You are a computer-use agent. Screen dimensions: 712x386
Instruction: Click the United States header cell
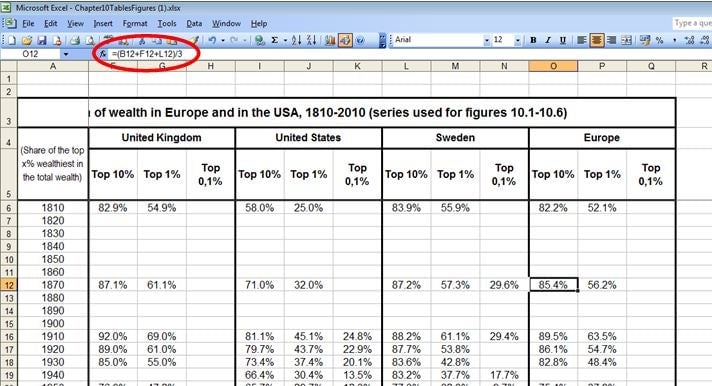point(308,138)
